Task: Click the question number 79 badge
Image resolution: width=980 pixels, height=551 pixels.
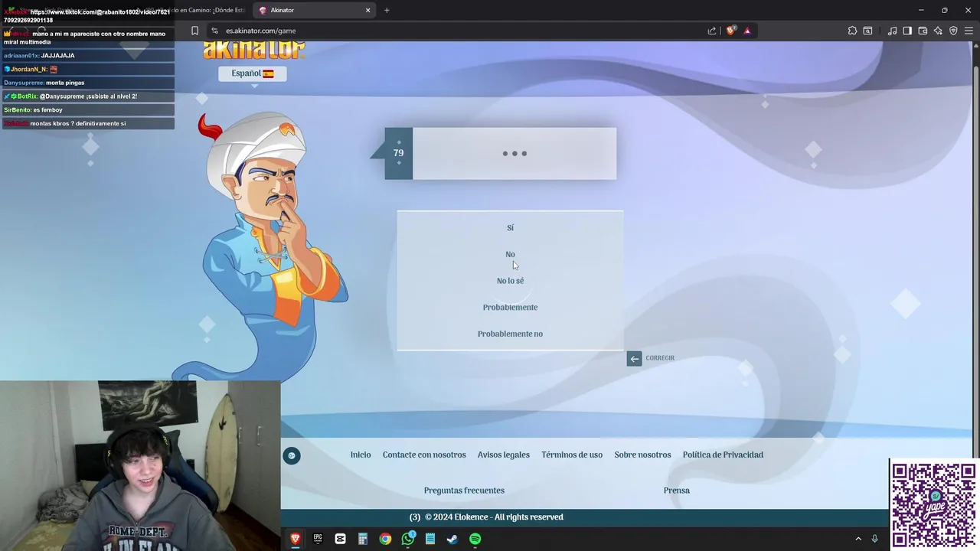Action: click(x=398, y=153)
